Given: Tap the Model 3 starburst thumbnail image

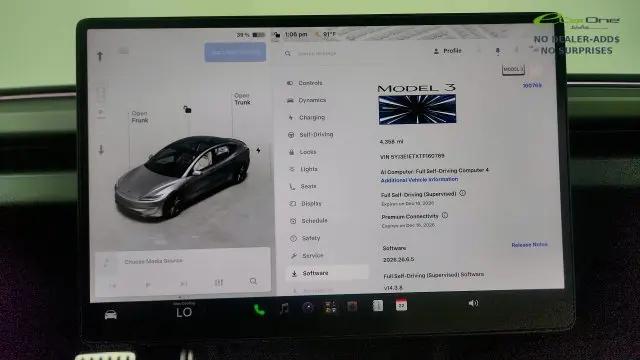Looking at the screenshot, I should coord(417,109).
